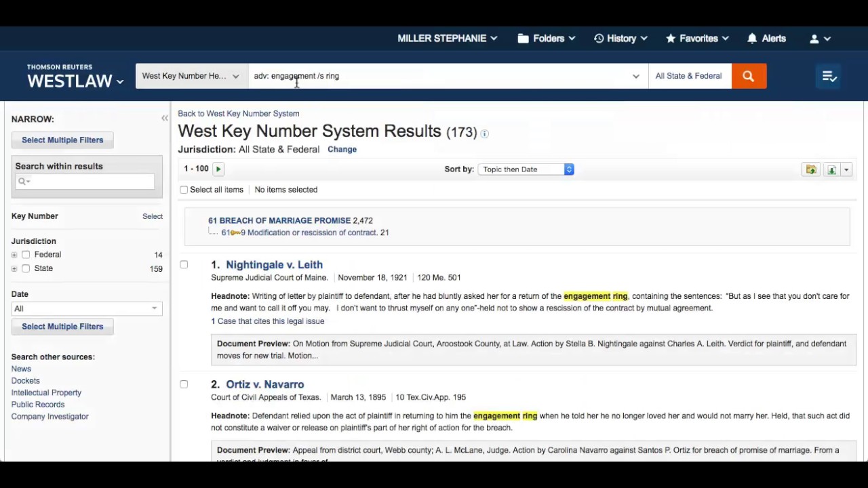Image resolution: width=868 pixels, height=488 pixels.
Task: Open Modification or rescission of contract key
Action: coord(312,232)
